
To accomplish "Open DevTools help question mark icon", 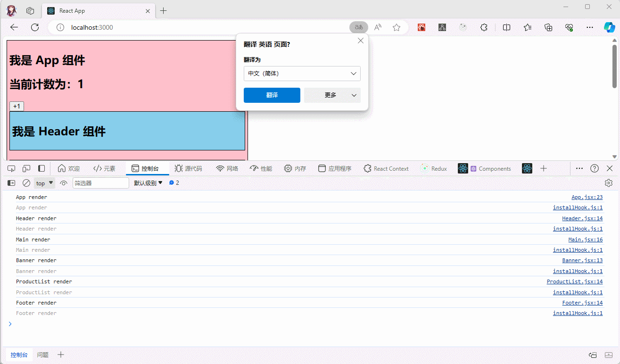I will coord(595,168).
